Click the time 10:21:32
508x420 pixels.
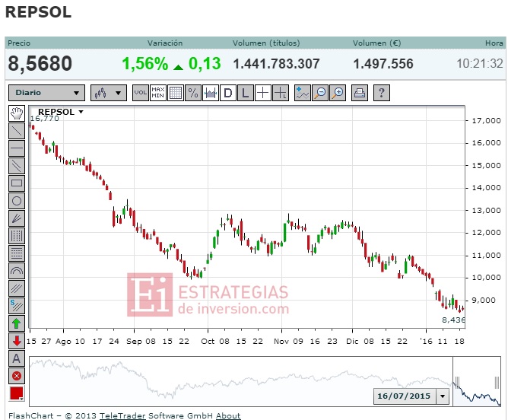click(x=480, y=63)
